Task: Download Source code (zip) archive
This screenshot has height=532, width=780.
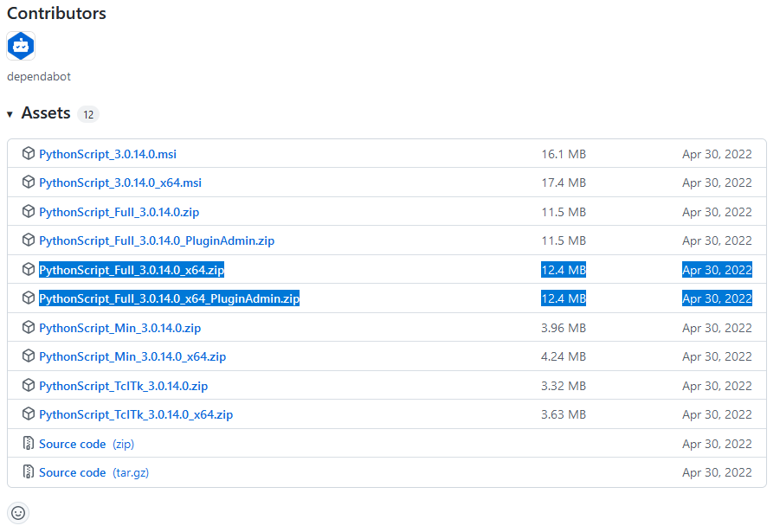Action: coord(87,444)
